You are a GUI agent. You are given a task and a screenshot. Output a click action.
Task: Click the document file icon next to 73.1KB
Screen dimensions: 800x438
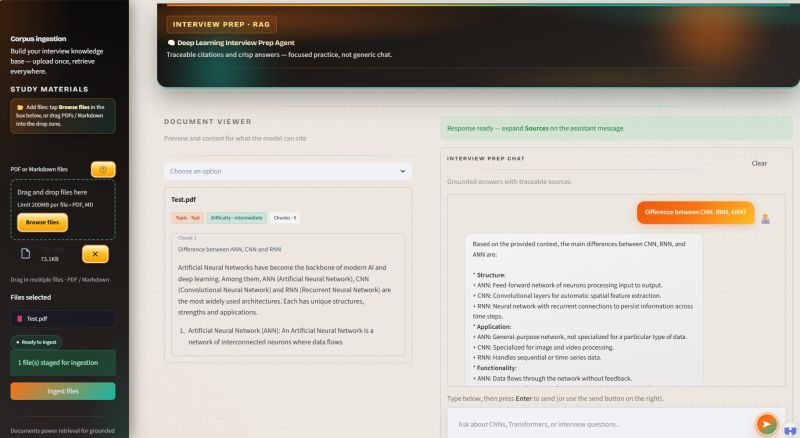point(26,254)
